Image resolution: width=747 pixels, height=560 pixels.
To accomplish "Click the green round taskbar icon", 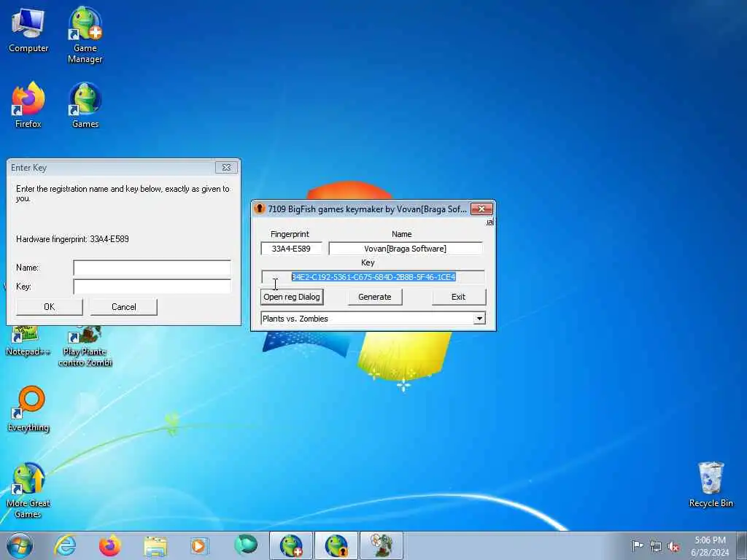I will coord(246,545).
